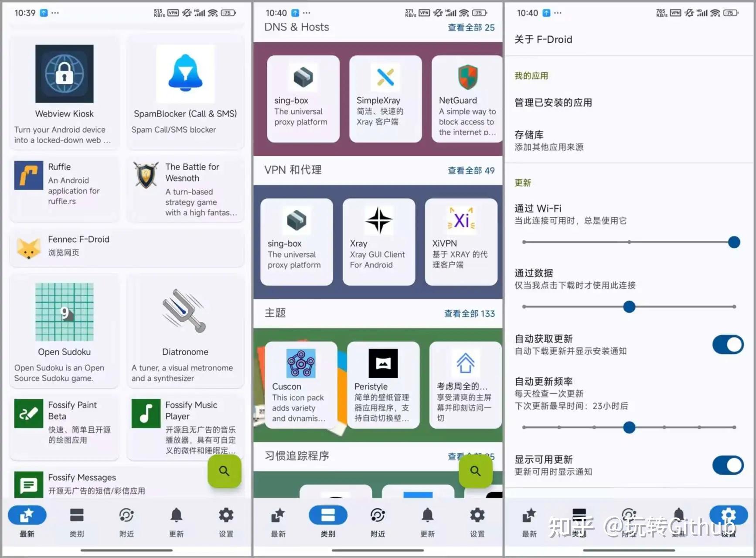Select the 最新 tab on the 最新 screen
The width and height of the screenshot is (756, 558).
click(x=27, y=521)
